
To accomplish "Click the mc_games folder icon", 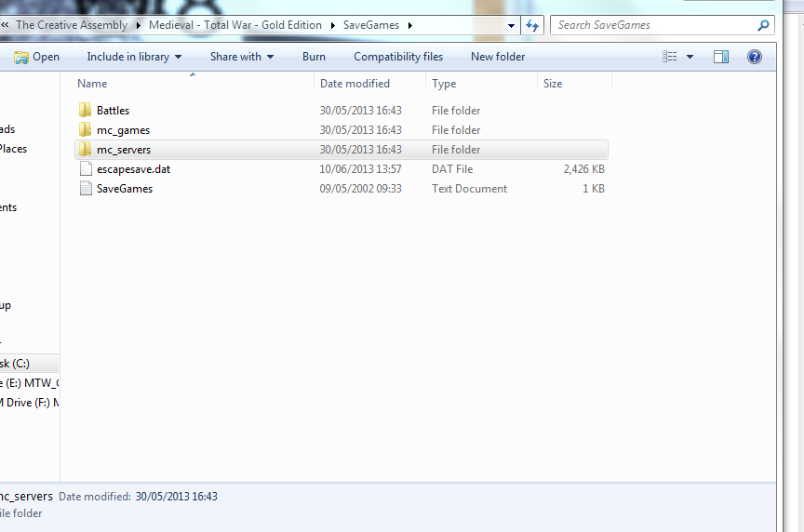I will pos(85,129).
